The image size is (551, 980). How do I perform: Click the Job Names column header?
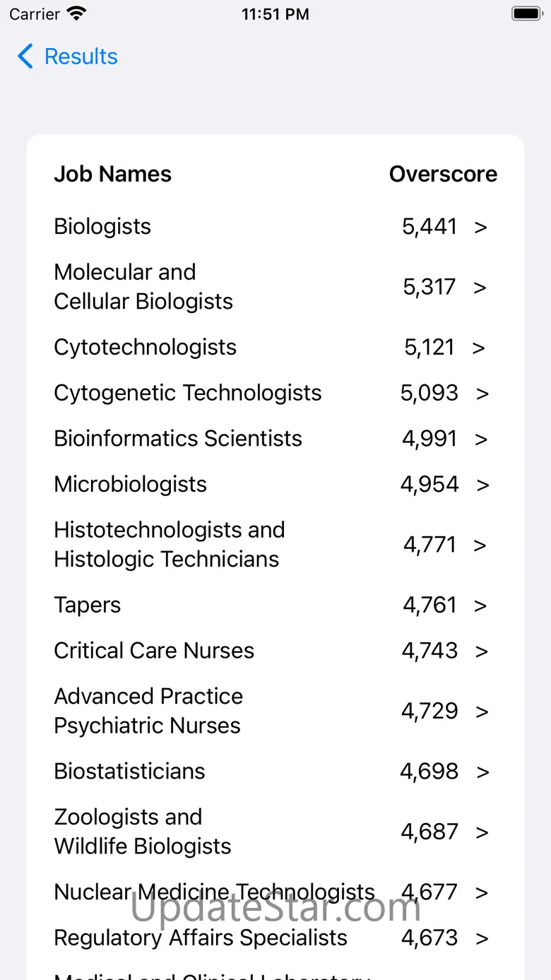113,175
